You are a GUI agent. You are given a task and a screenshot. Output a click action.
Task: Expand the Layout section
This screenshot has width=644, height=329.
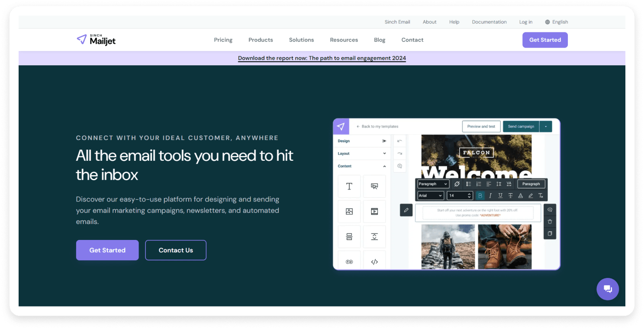[384, 153]
